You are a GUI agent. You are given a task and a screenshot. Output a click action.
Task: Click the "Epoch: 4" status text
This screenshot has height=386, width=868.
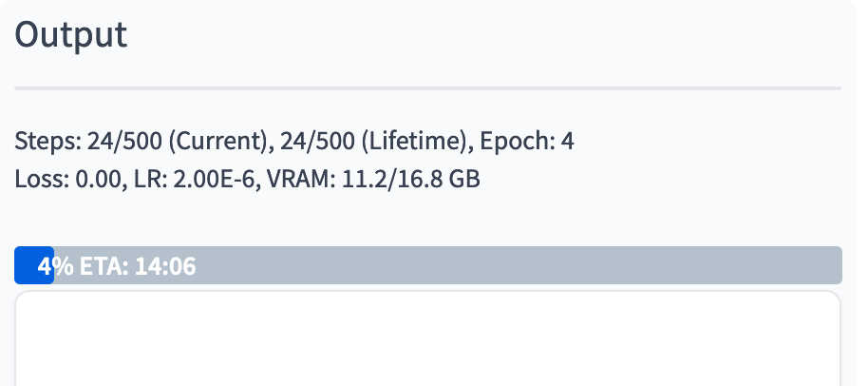point(527,143)
